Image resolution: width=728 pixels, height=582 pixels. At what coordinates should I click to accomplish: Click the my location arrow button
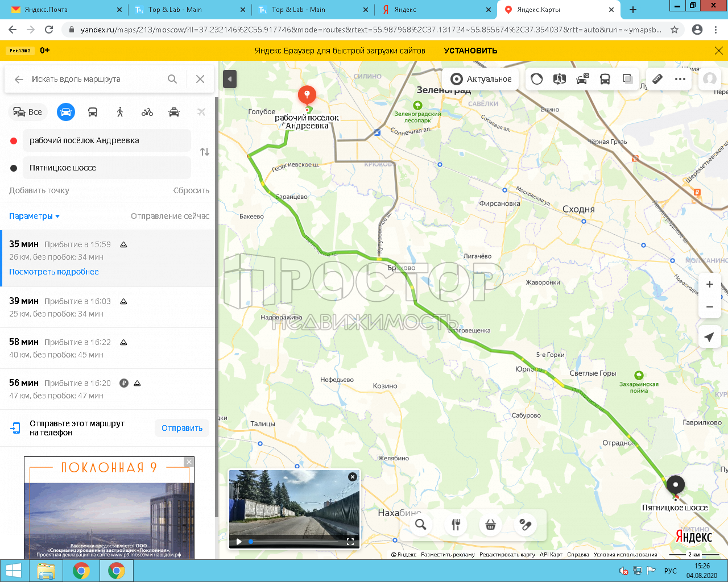coord(709,337)
